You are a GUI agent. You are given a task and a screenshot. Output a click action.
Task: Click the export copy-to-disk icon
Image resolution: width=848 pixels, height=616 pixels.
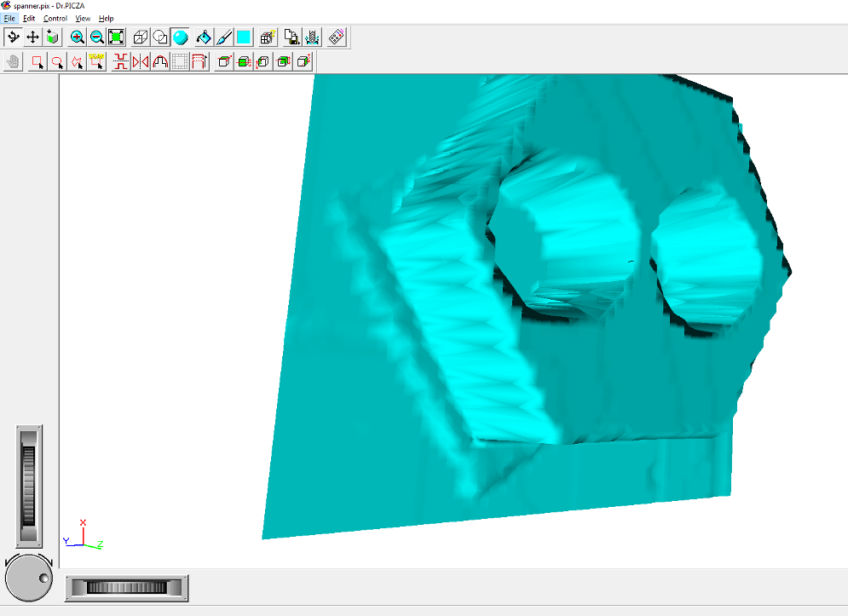click(292, 37)
